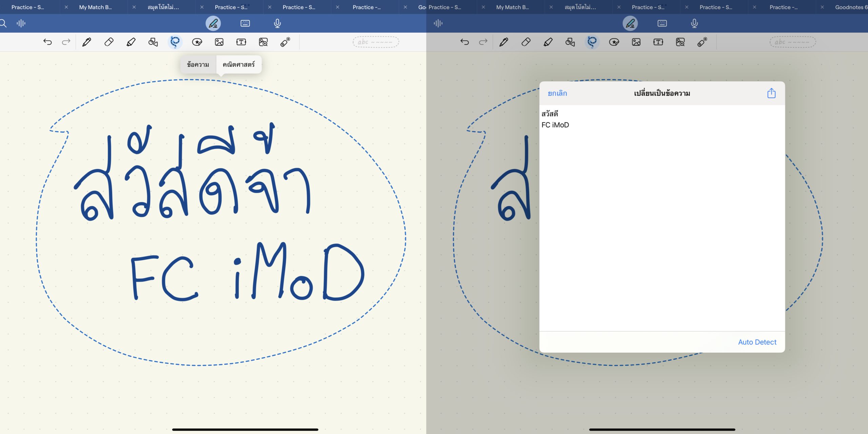Click the active lasso tool in left toolbar
Image resolution: width=868 pixels, height=434 pixels.
(175, 42)
